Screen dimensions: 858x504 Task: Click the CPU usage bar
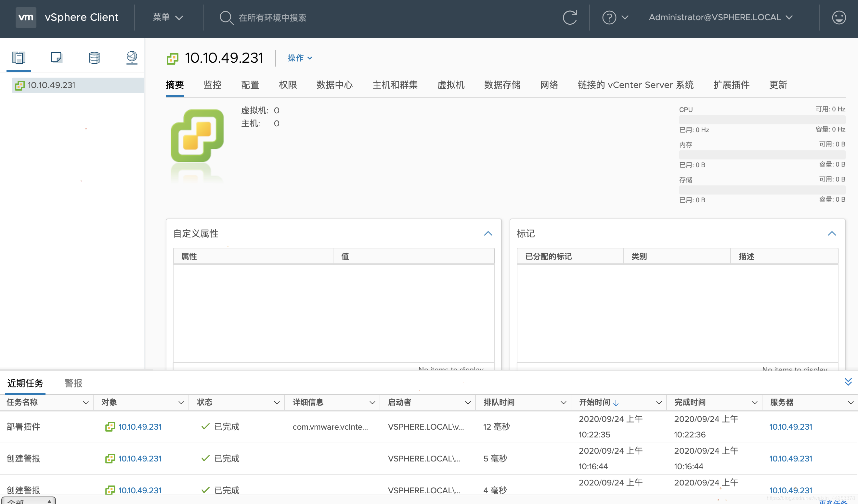click(x=762, y=120)
